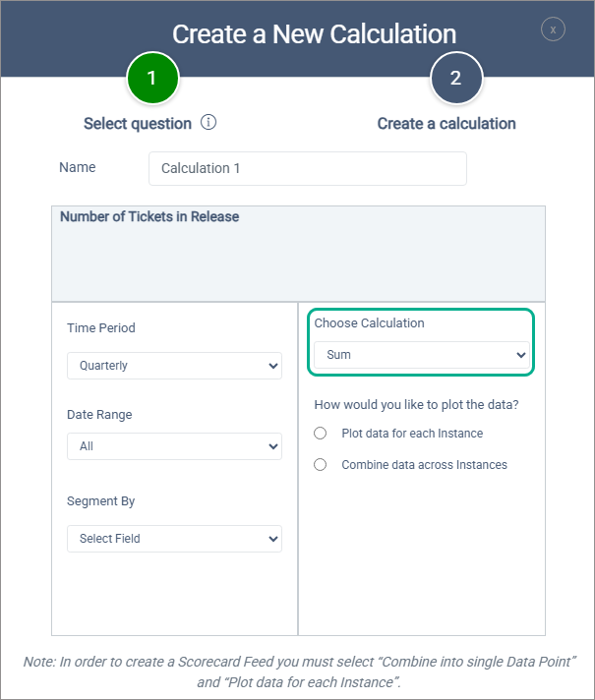
Task: Click the green step 1 circle
Action: click(152, 79)
